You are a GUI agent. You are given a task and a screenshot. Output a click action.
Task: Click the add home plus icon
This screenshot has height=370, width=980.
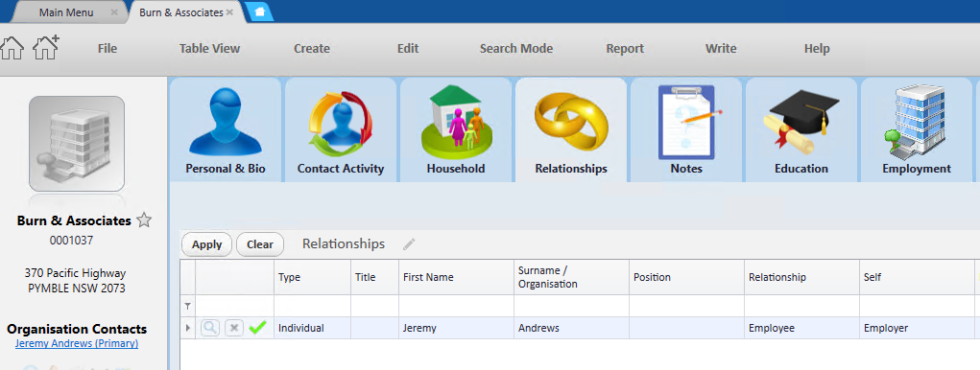click(x=46, y=47)
